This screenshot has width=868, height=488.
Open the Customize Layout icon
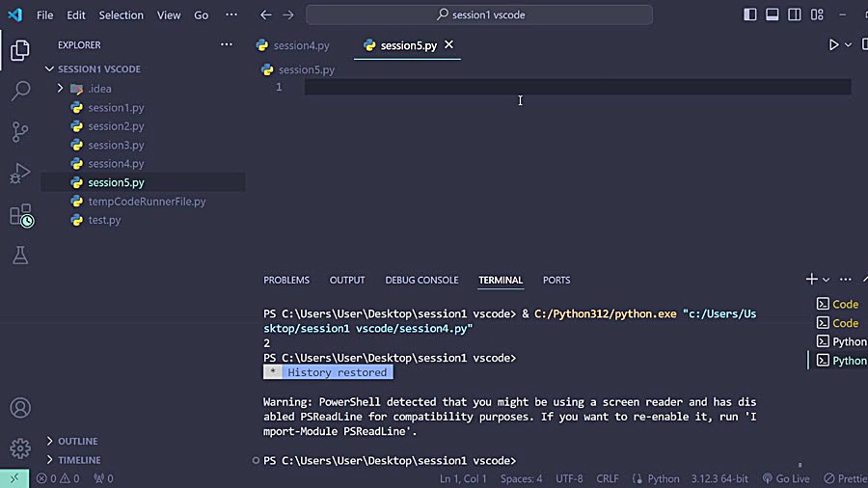coord(817,14)
